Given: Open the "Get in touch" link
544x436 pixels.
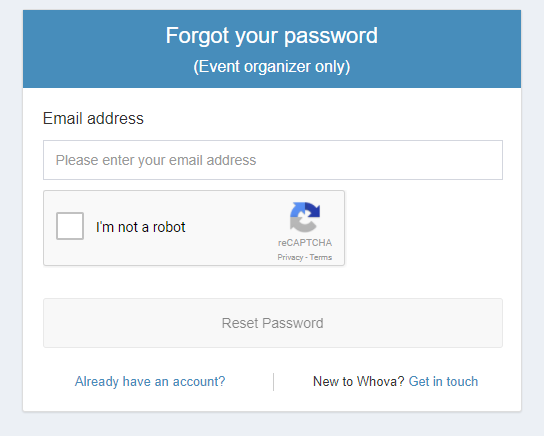Looking at the screenshot, I should [443, 382].
